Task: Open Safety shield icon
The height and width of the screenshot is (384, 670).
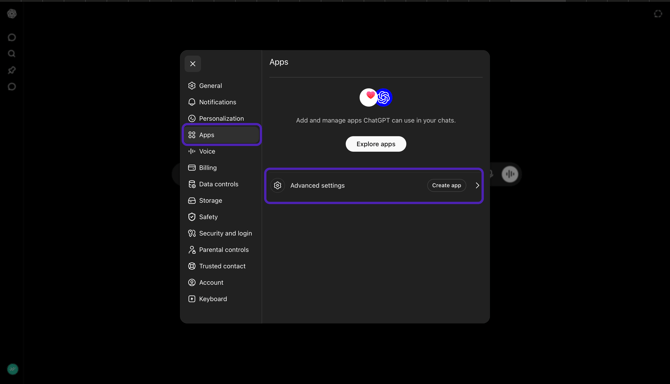Action: pyautogui.click(x=192, y=217)
